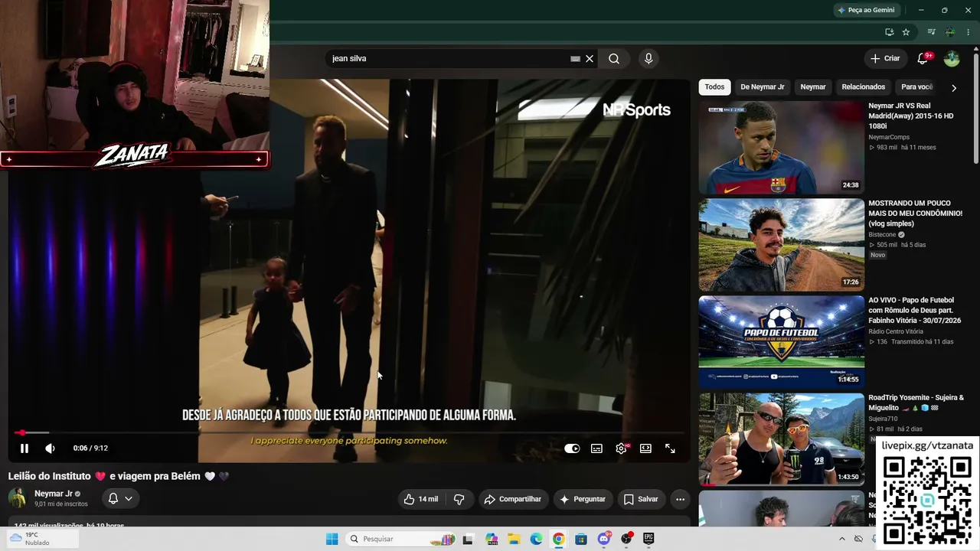Submit search with the magnifier button

tap(614, 59)
